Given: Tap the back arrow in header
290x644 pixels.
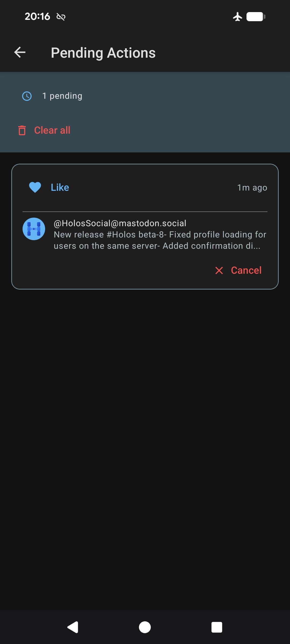Looking at the screenshot, I should click(x=20, y=52).
